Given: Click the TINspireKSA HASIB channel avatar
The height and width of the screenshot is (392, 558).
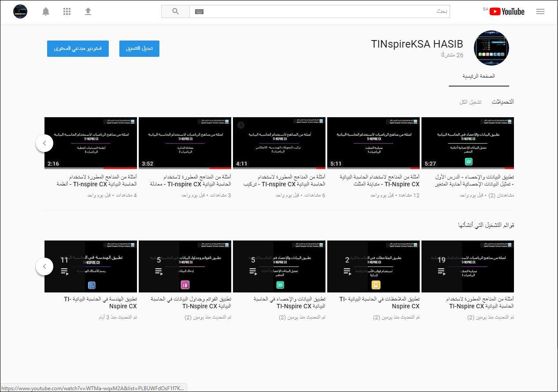Looking at the screenshot, I should [491, 48].
